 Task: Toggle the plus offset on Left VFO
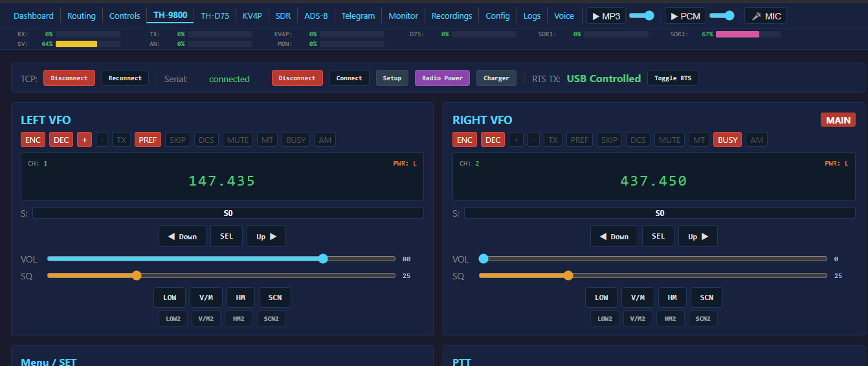(x=84, y=140)
